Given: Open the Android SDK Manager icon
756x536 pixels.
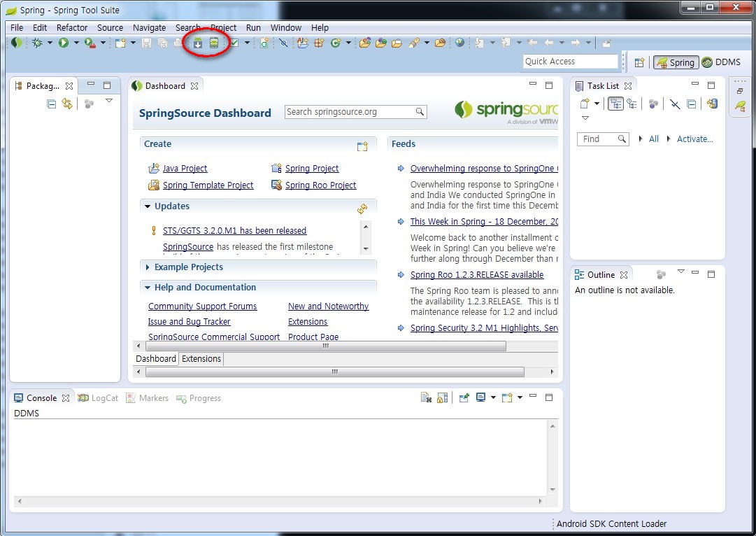Looking at the screenshot, I should [x=198, y=43].
